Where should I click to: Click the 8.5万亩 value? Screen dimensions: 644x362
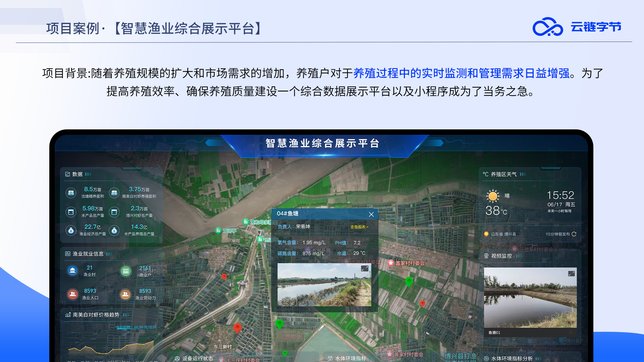pyautogui.click(x=93, y=189)
